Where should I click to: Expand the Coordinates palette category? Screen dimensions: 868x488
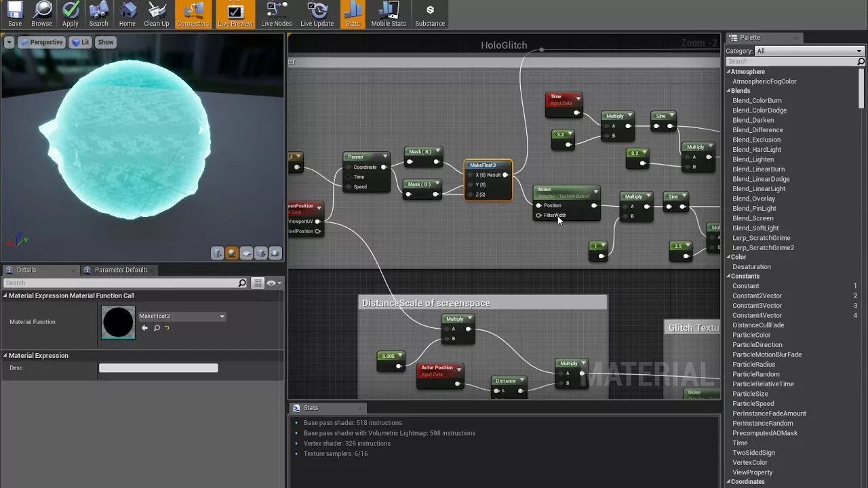[x=729, y=482]
